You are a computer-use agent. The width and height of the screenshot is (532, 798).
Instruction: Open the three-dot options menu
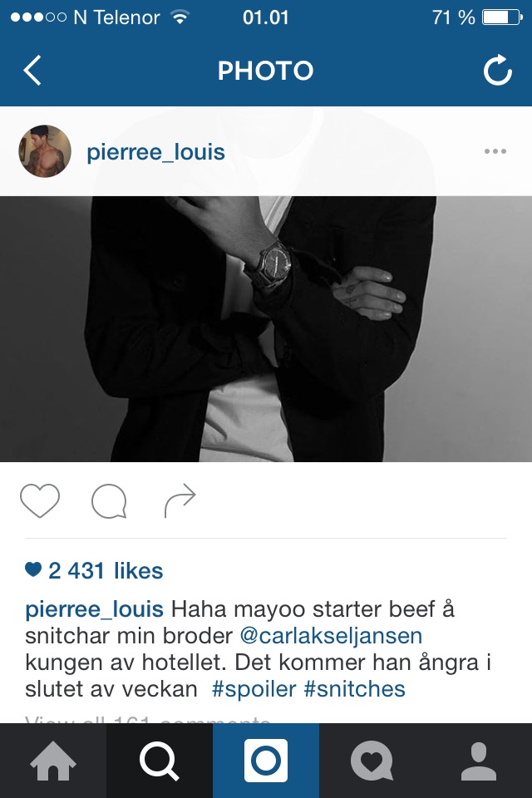click(495, 151)
